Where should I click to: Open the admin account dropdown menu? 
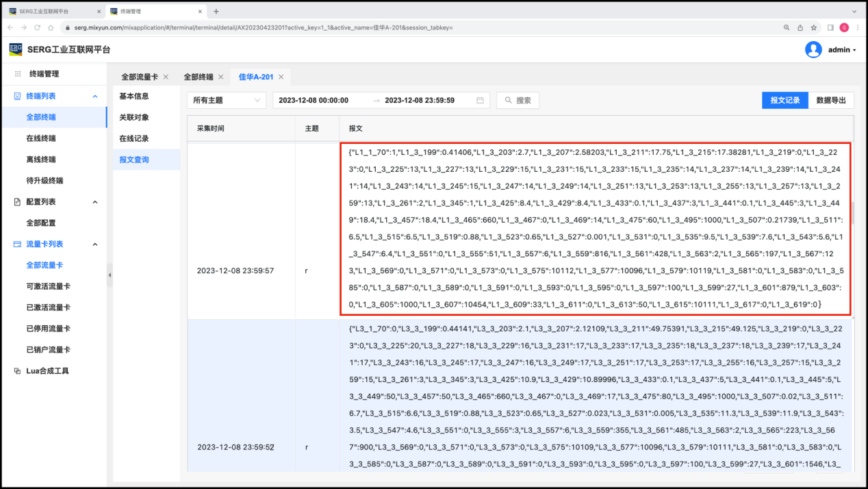tap(842, 50)
